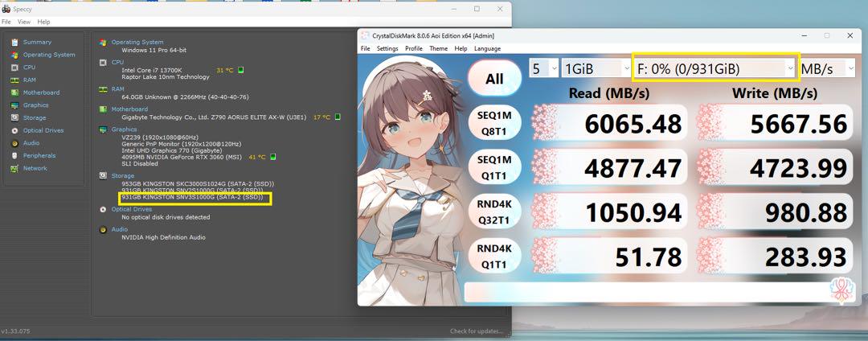Click the Graphics monitor icon in sidebar

pyautogui.click(x=14, y=105)
